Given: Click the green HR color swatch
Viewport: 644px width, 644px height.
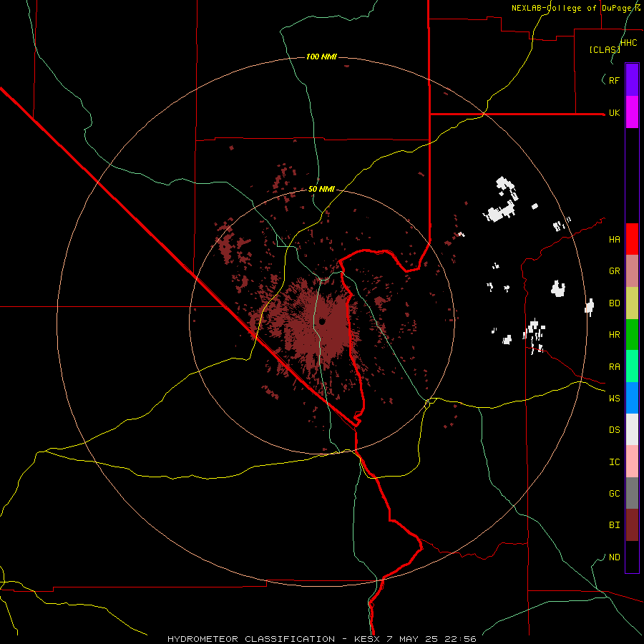Looking at the screenshot, I should 632,335.
